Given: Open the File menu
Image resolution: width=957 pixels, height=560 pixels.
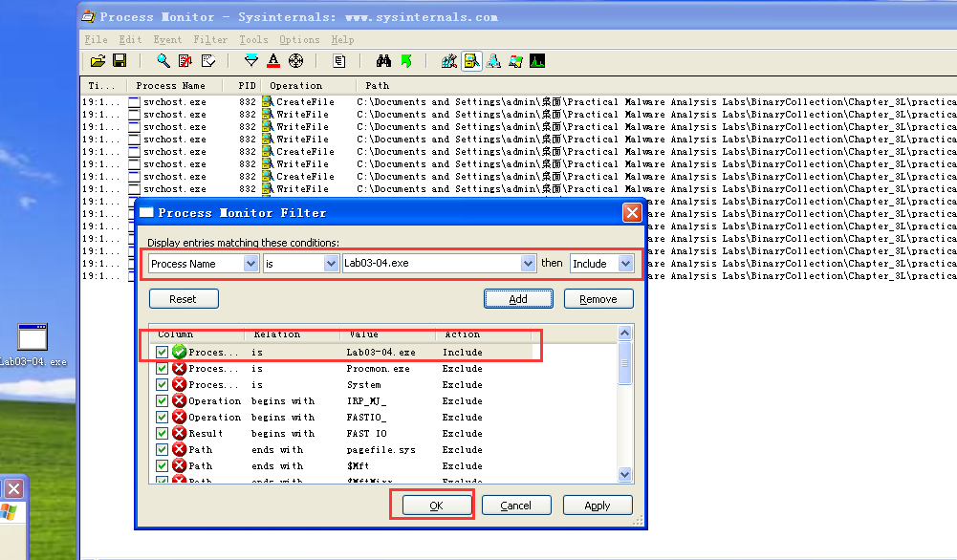Looking at the screenshot, I should (96, 39).
